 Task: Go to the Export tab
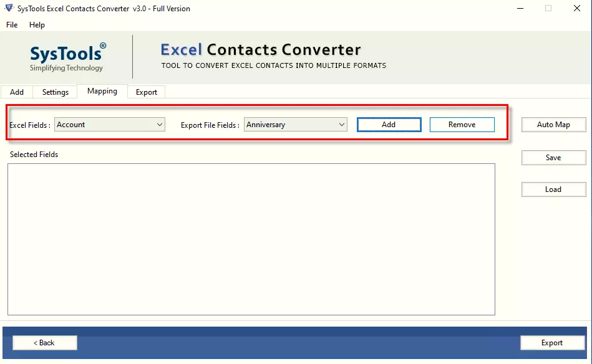pos(147,92)
